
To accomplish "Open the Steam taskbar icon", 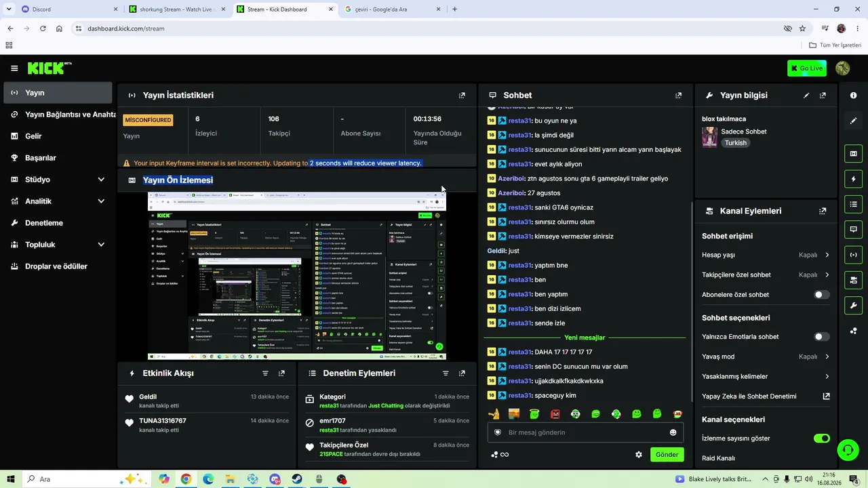I will 297,479.
